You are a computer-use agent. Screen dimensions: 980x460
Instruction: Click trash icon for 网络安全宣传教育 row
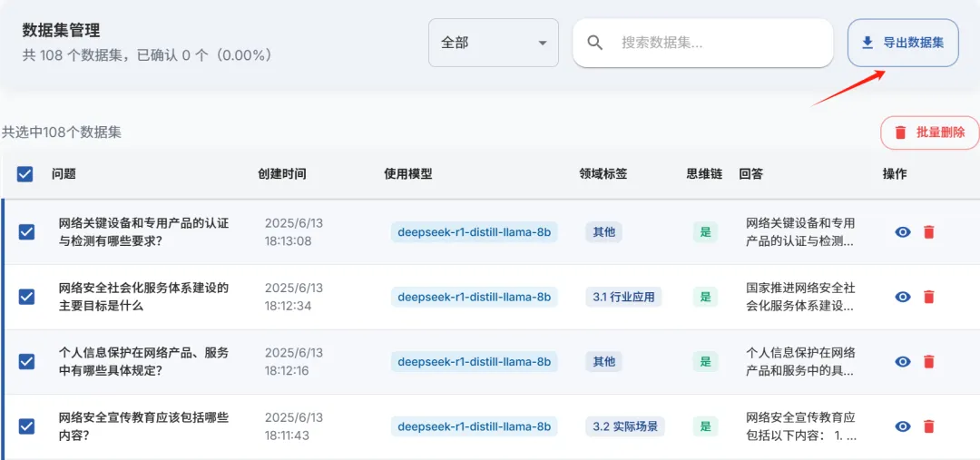click(929, 426)
